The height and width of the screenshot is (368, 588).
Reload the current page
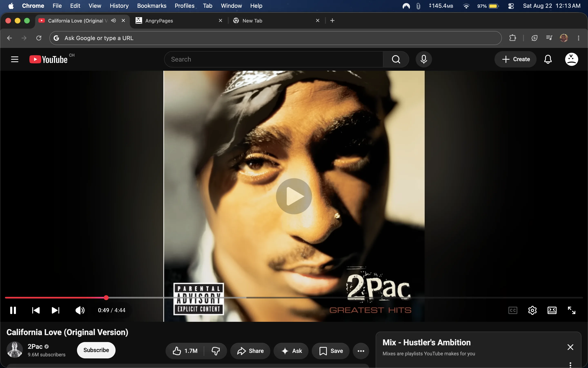click(39, 38)
